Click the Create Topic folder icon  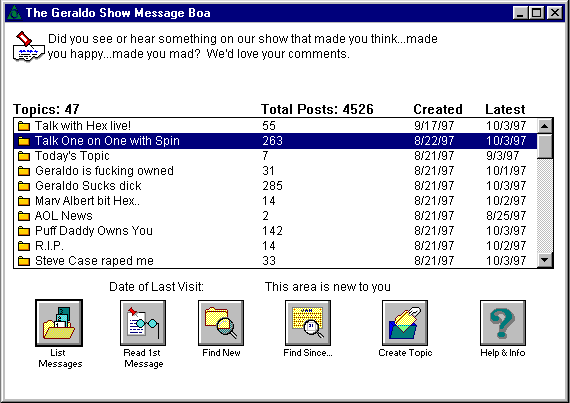(405, 323)
